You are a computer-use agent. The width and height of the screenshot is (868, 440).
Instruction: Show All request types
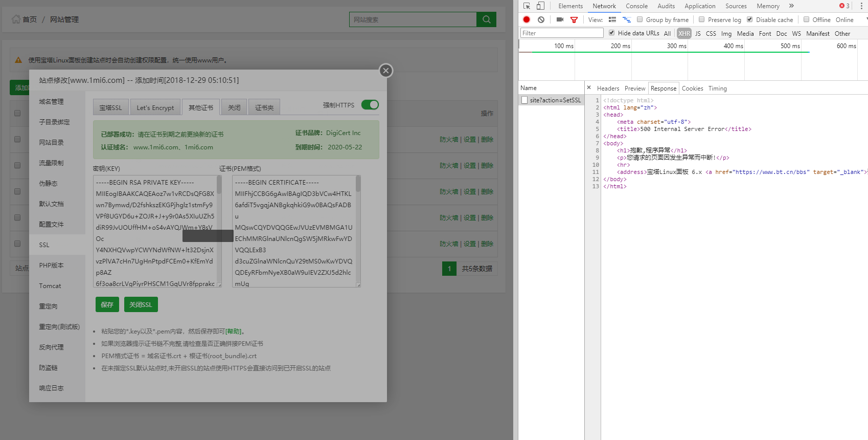pos(667,33)
